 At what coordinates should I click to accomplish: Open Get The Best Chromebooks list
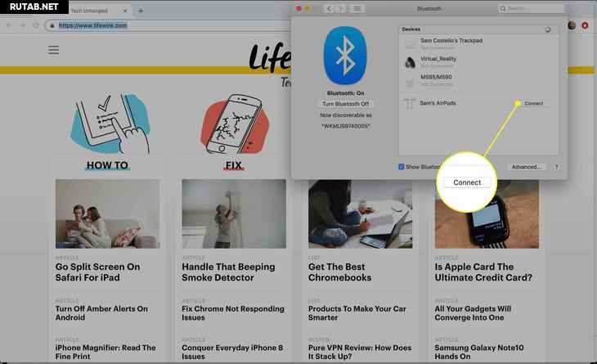339,272
